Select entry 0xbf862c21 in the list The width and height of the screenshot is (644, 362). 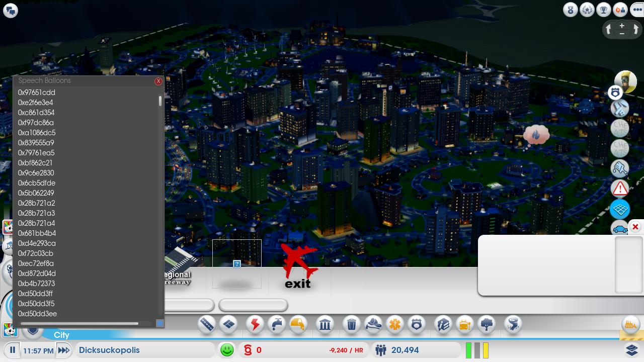35,163
